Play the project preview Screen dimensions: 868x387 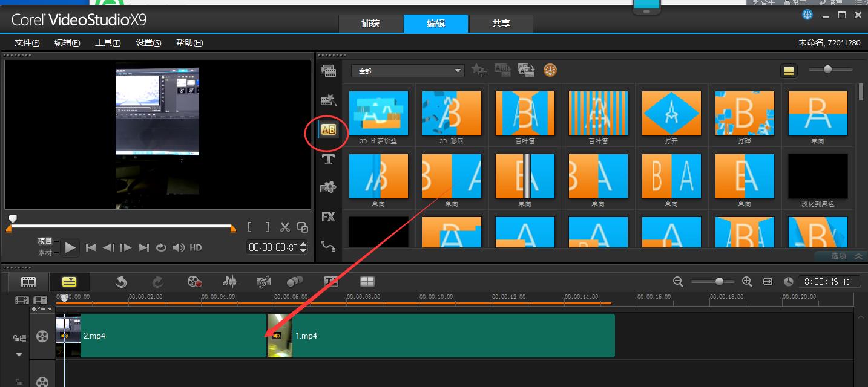click(x=70, y=247)
